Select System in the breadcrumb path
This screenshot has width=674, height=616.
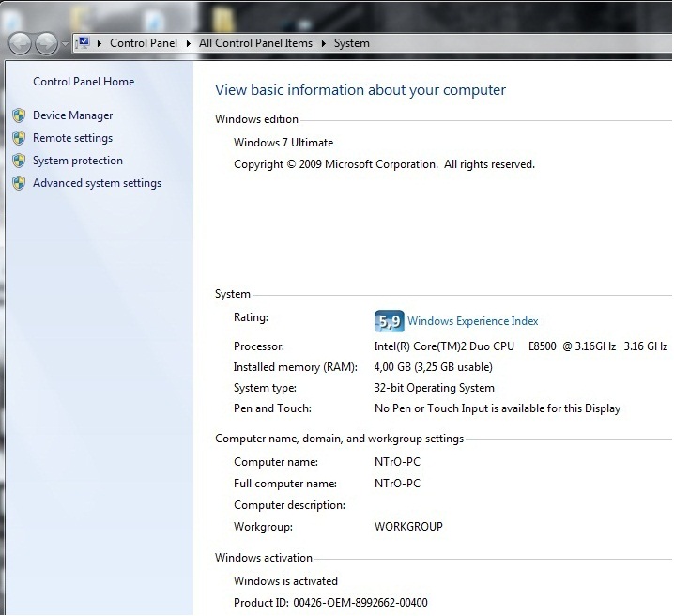(x=352, y=43)
